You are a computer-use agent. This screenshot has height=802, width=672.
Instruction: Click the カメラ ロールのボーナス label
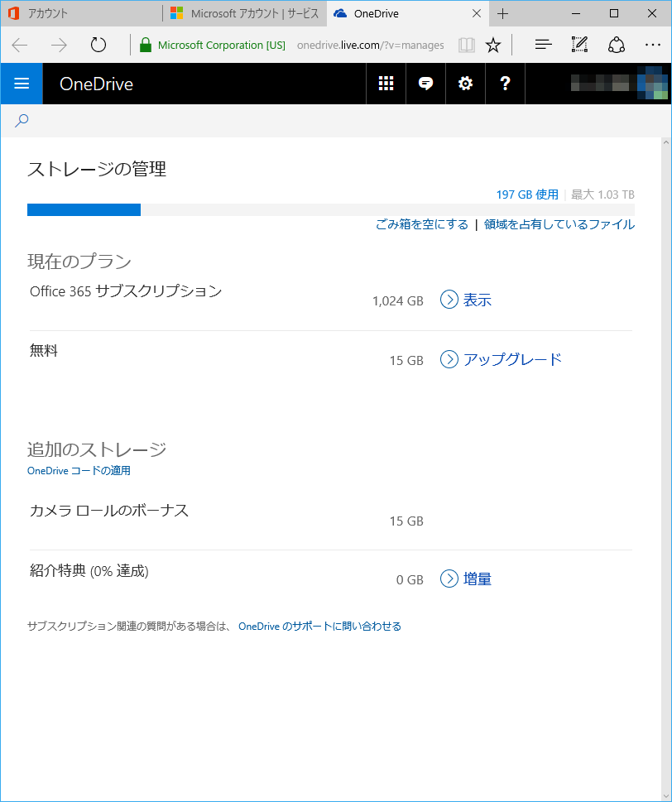click(x=109, y=511)
